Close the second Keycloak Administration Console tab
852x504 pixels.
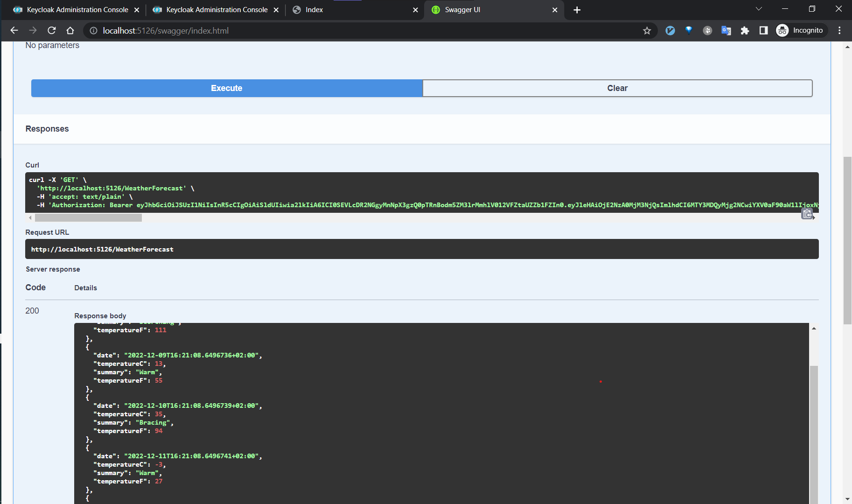[276, 10]
